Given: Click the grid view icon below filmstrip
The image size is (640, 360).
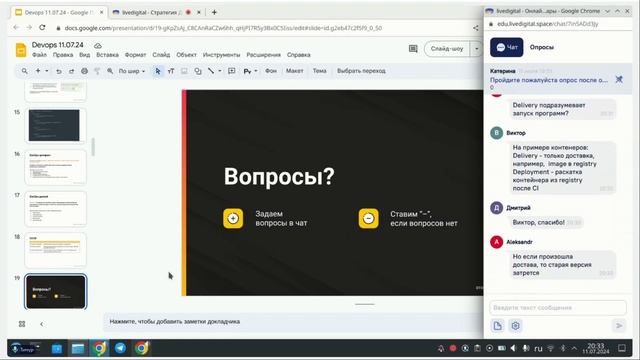Looking at the screenshot, I should coord(22,324).
